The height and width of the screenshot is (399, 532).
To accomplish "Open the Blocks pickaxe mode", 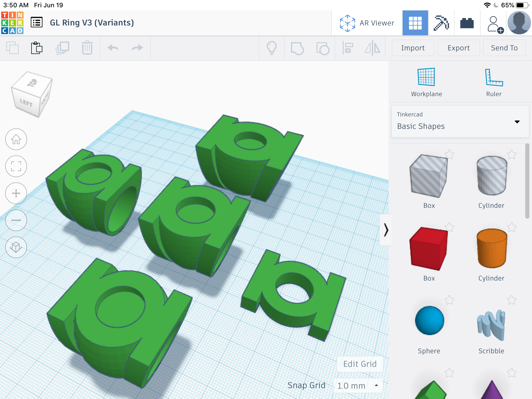I will pos(441,23).
